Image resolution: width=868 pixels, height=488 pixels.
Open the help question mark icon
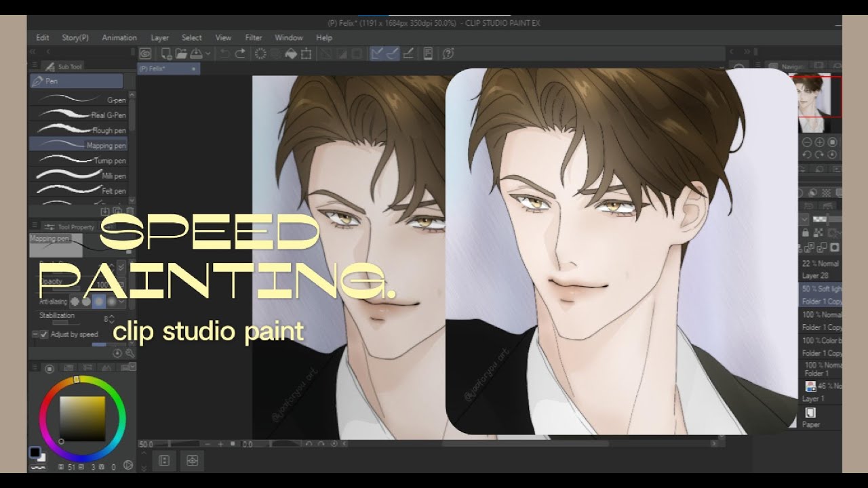click(x=448, y=54)
